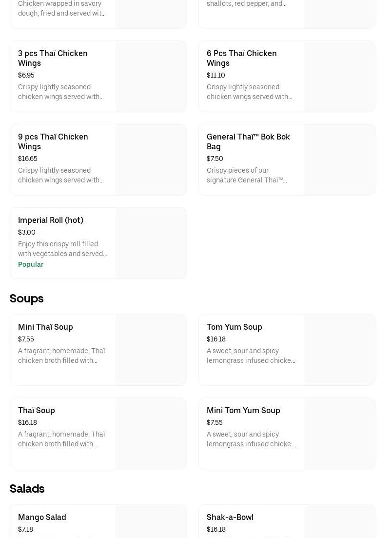Click the $16.65 price of 9 pcs wings
Image resolution: width=392 pixels, height=538 pixels.
point(28,159)
